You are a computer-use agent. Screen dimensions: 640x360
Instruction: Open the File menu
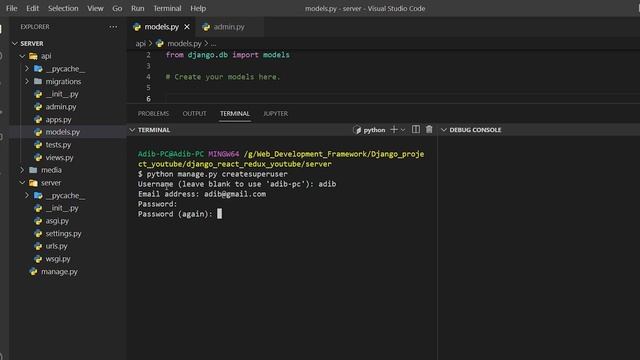pos(11,8)
